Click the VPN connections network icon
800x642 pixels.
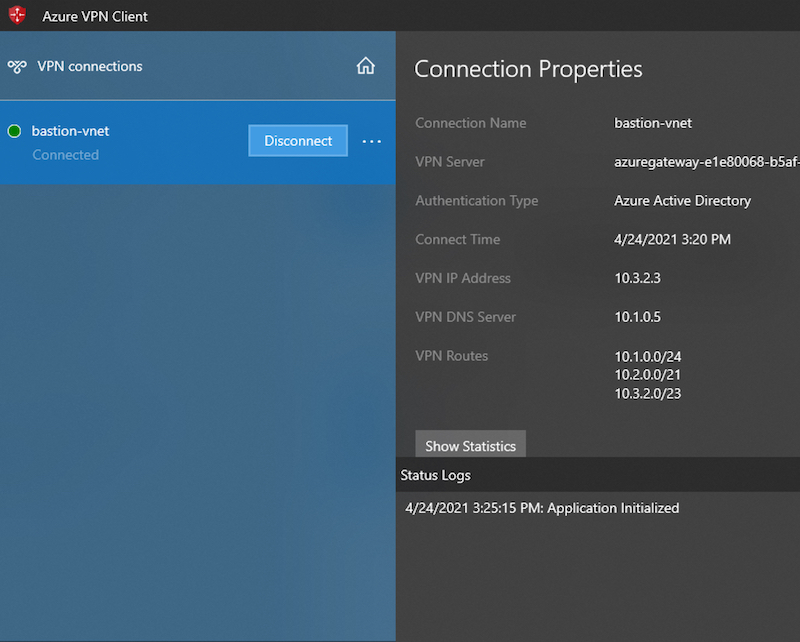[17, 67]
